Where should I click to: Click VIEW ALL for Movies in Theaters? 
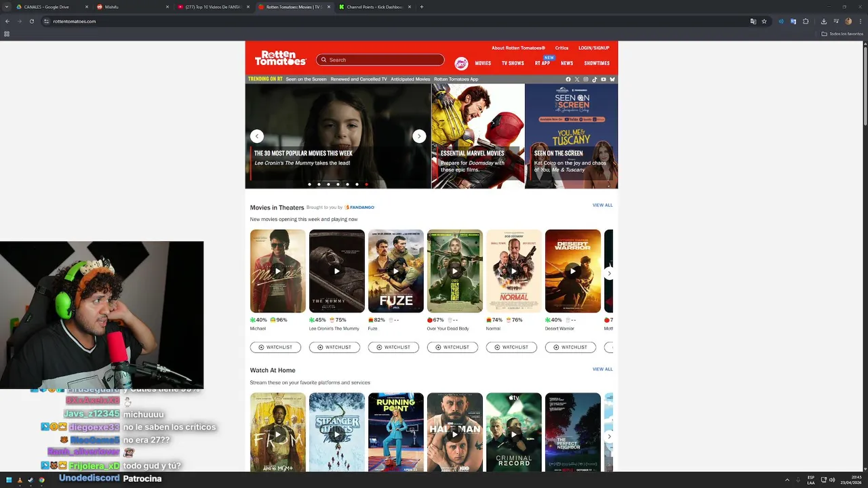click(602, 205)
